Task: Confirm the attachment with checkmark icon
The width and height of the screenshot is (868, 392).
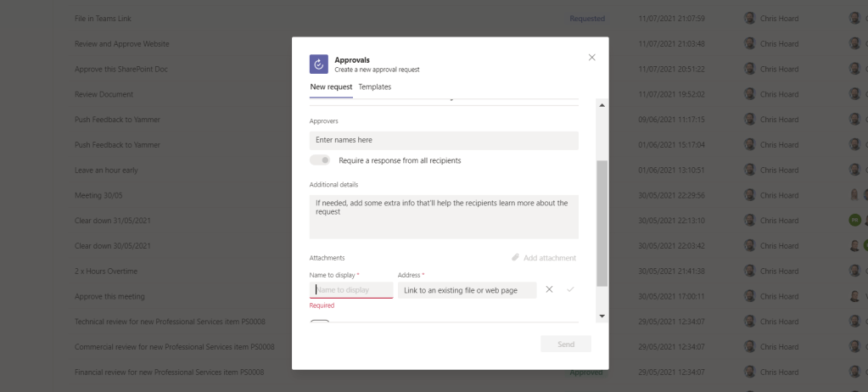Action: [x=570, y=290]
